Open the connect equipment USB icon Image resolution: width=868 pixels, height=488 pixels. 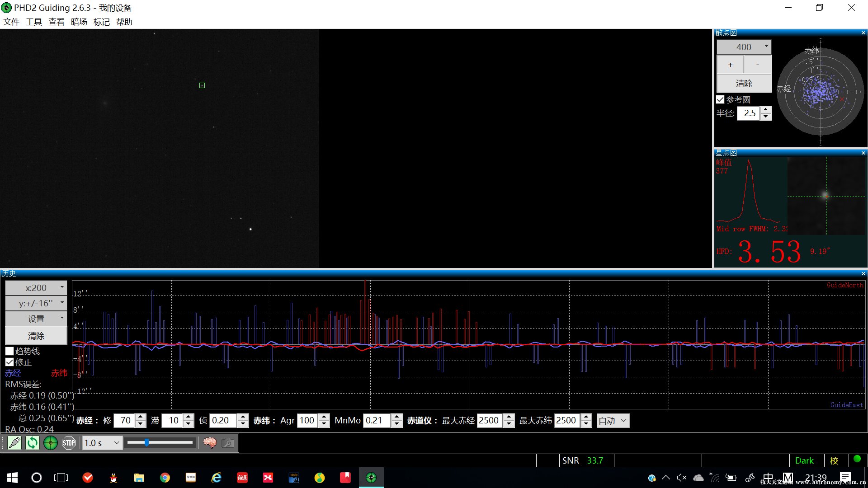tap(14, 443)
